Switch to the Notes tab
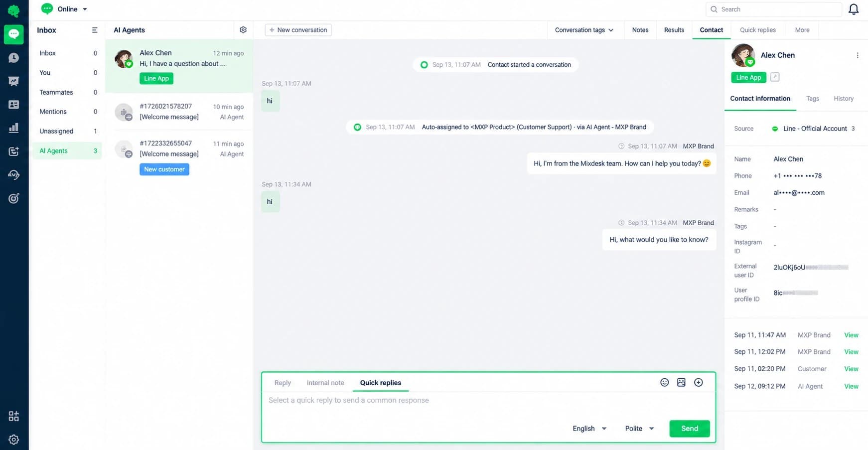Image resolution: width=868 pixels, height=450 pixels. tap(640, 30)
